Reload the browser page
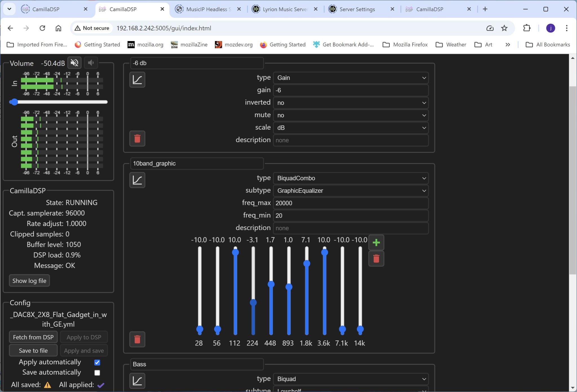This screenshot has height=392, width=577. click(42, 28)
